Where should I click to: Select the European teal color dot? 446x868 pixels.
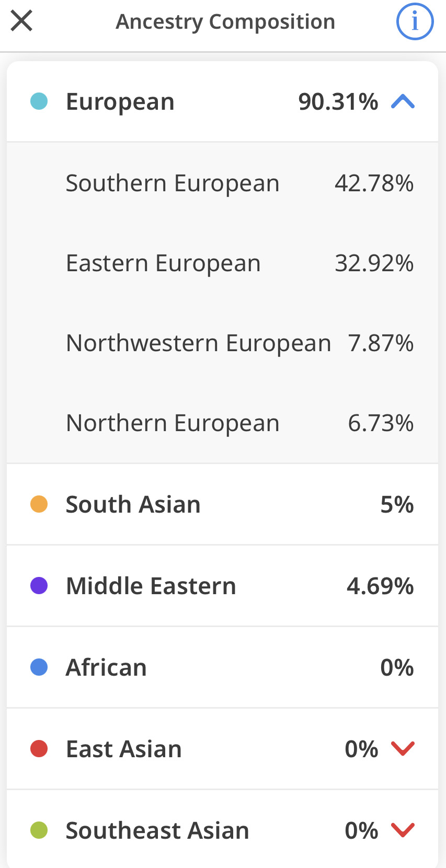pos(39,101)
